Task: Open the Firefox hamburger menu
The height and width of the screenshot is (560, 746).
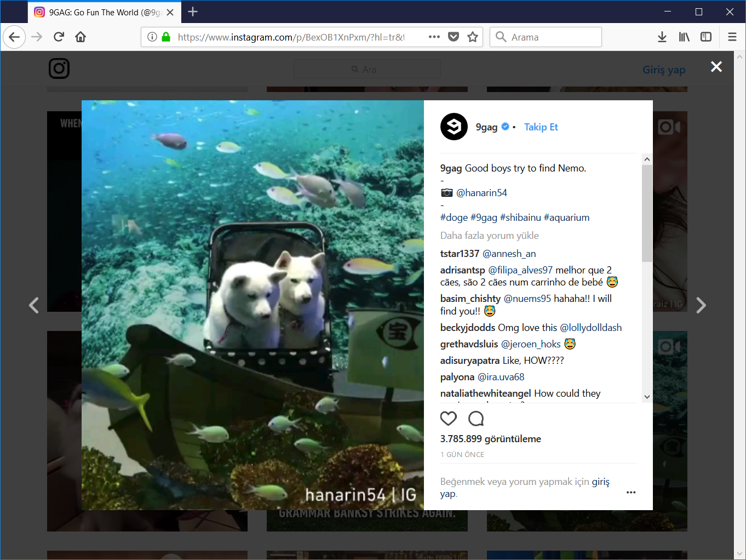Action: (732, 37)
